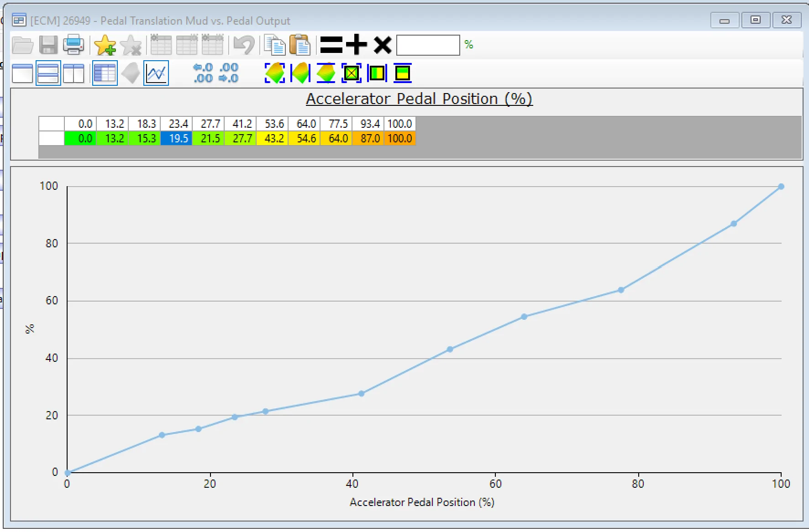Undo the last table edit
This screenshot has width=809, height=532.
tap(244, 45)
